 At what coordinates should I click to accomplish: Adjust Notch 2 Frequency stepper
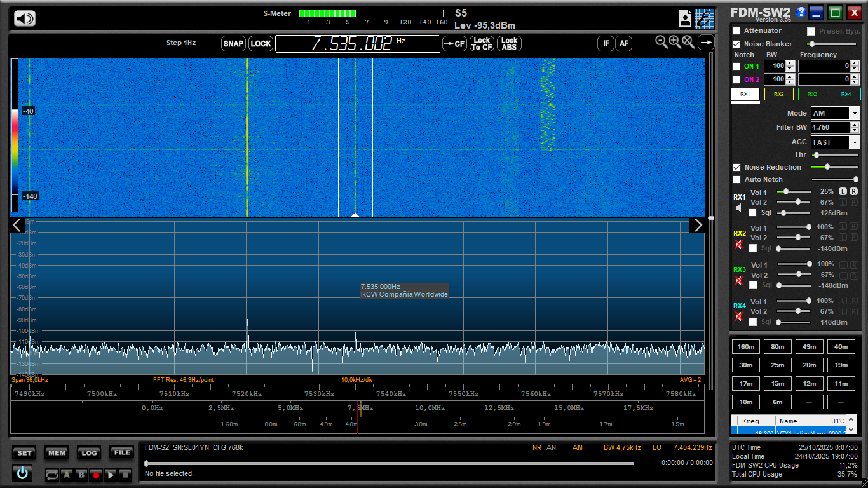[x=855, y=79]
